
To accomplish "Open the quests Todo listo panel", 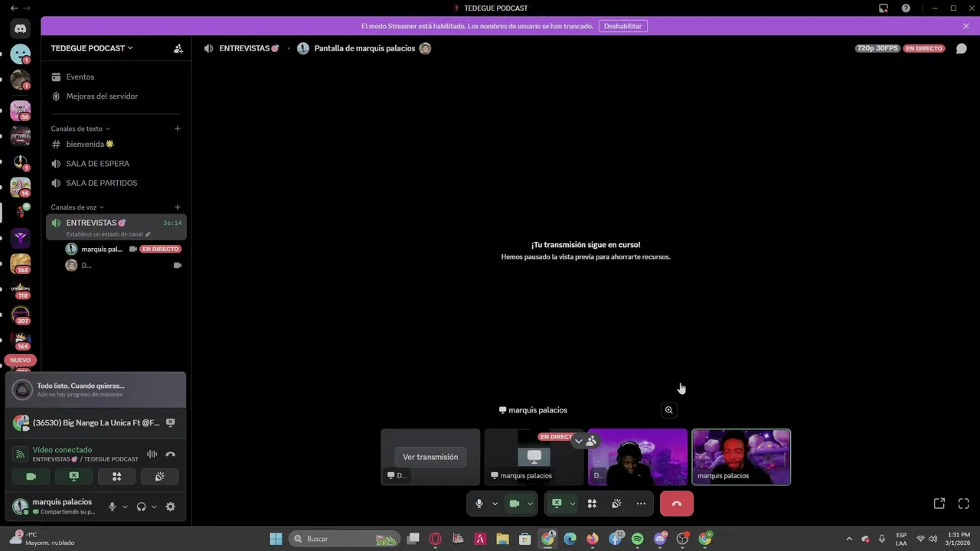I will click(x=96, y=390).
